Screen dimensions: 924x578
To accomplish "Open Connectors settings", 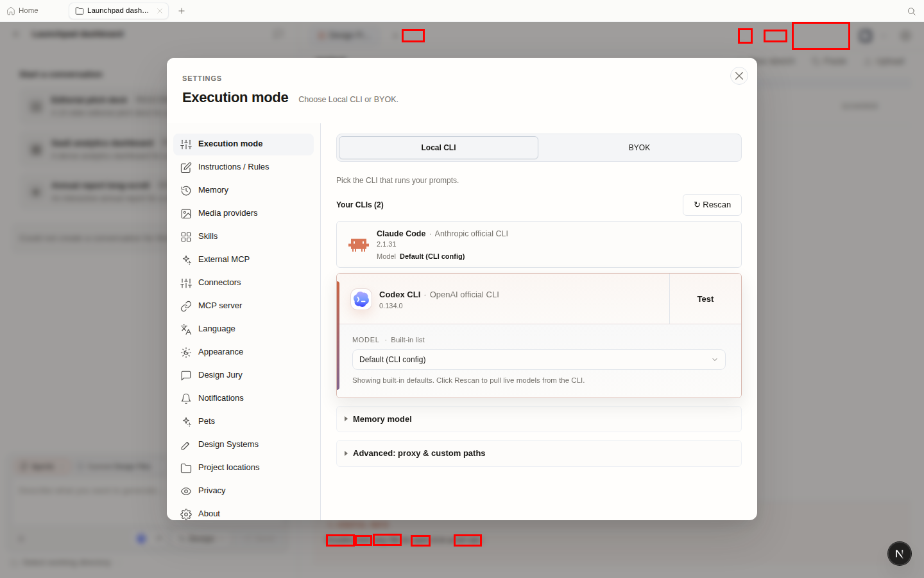I will pos(243,283).
